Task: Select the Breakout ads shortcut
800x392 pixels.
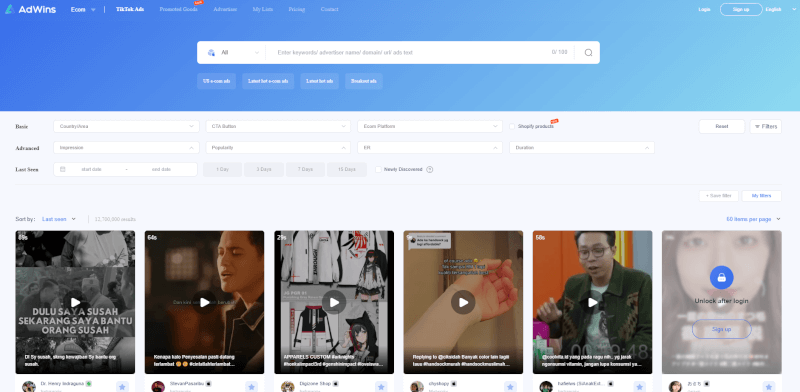Action: [364, 81]
